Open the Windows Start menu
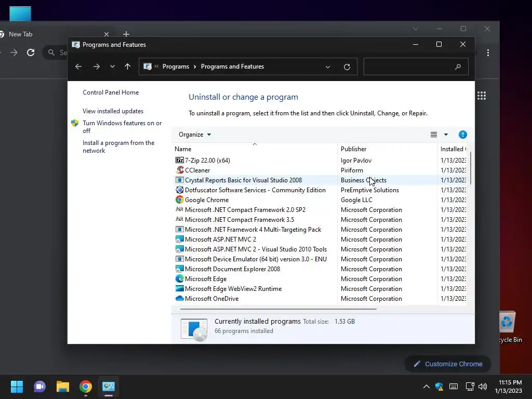The height and width of the screenshot is (399, 532). point(17,387)
